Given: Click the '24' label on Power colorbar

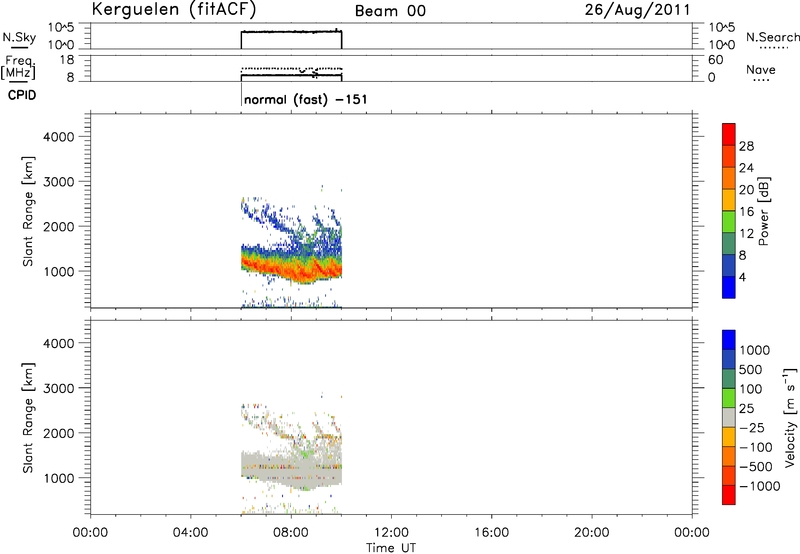Looking at the screenshot, I should click(746, 168).
